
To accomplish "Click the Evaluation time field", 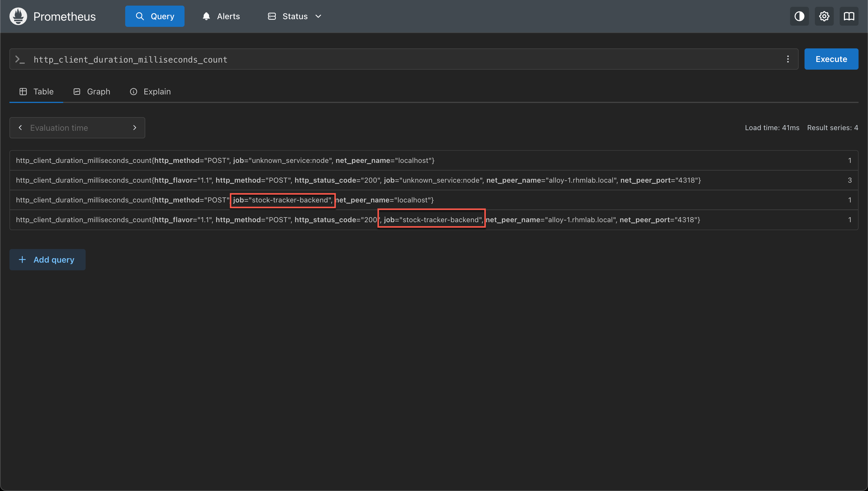I will pos(77,128).
